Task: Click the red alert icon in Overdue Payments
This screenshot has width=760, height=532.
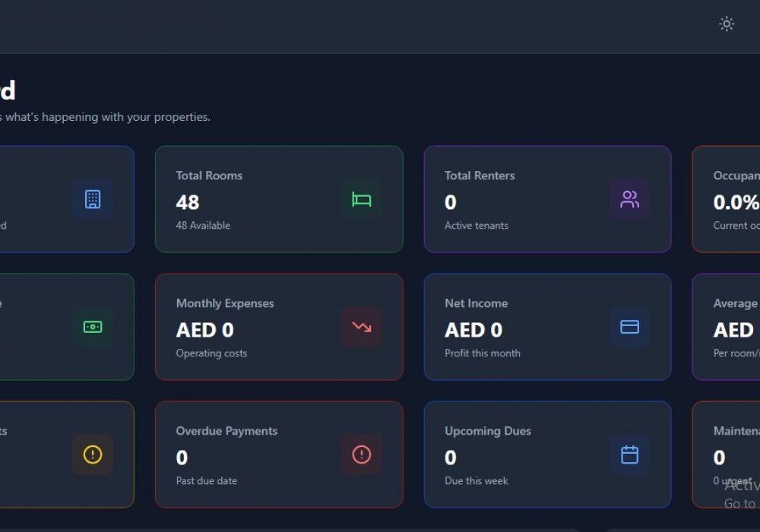Action: [x=361, y=454]
